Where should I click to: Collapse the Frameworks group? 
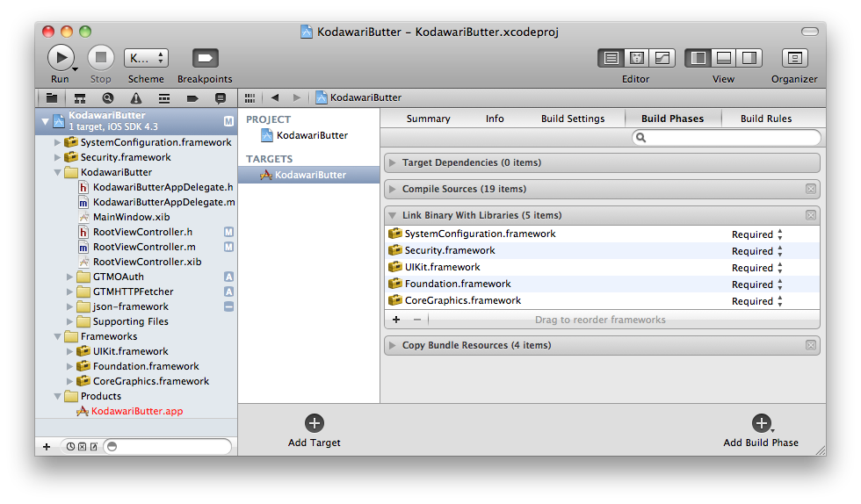(x=57, y=336)
